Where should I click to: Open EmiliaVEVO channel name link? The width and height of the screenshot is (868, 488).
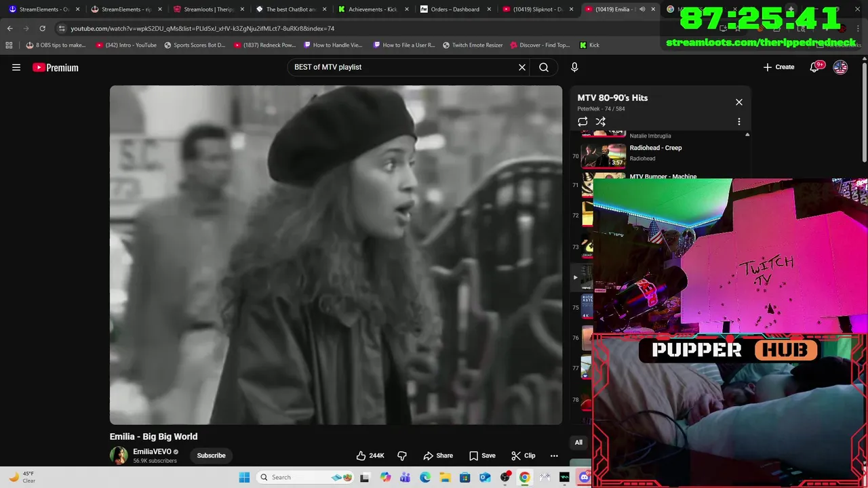coord(152,451)
